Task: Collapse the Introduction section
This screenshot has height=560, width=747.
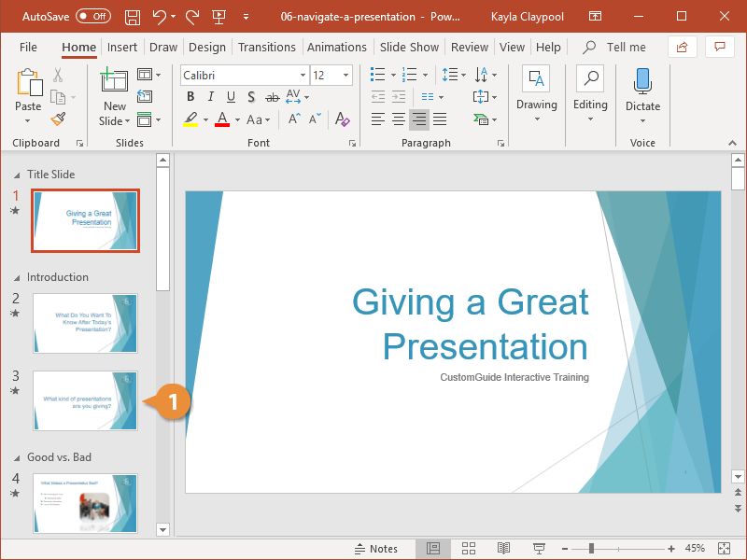Action: pos(16,278)
